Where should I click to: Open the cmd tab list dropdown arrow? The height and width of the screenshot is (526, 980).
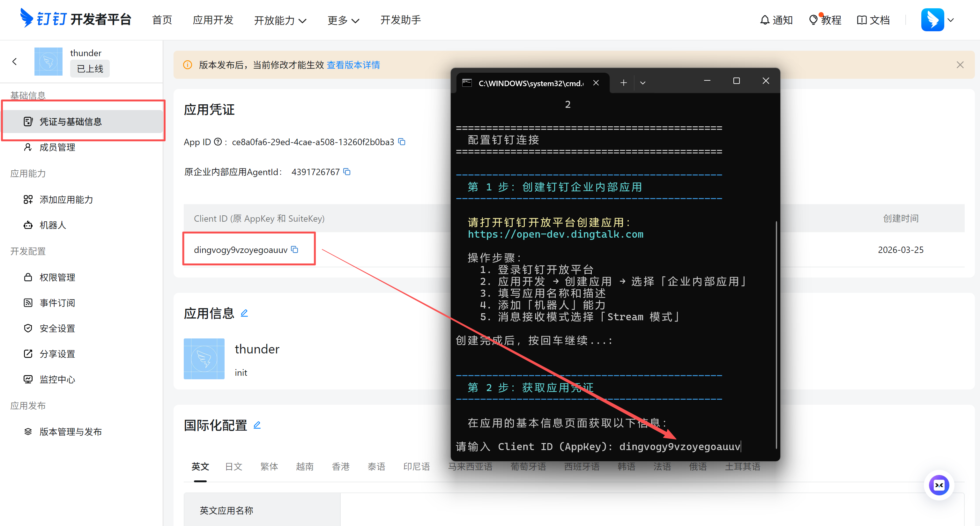(642, 83)
